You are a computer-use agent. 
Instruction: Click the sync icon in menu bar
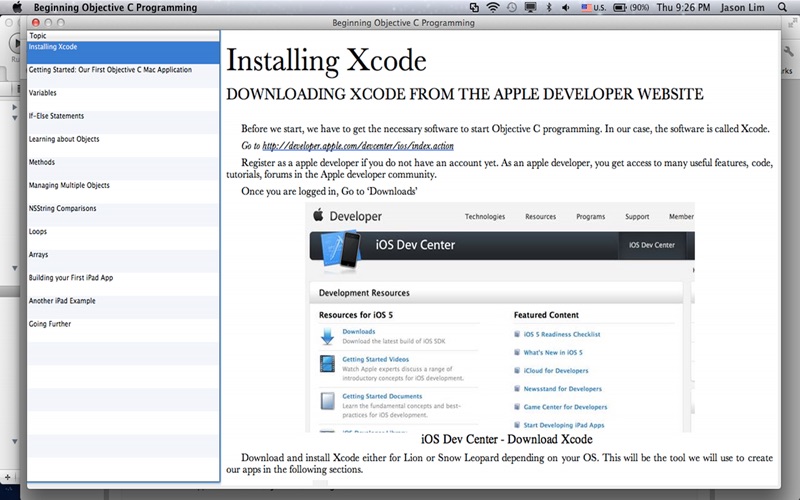(474, 7)
